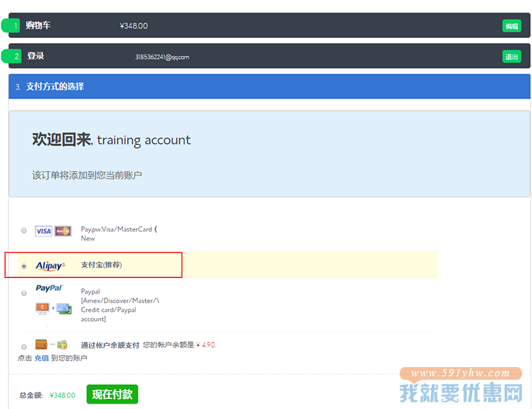Open step 1 购物车 header

269,25
